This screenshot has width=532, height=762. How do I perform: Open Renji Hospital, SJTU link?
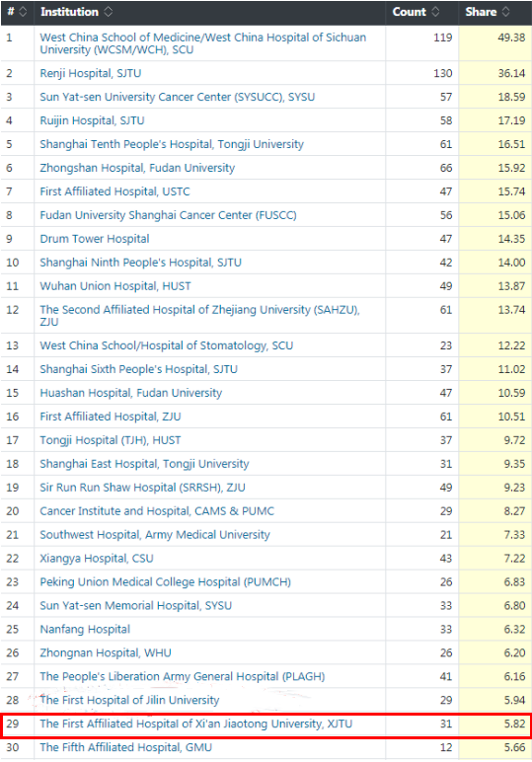pos(91,73)
